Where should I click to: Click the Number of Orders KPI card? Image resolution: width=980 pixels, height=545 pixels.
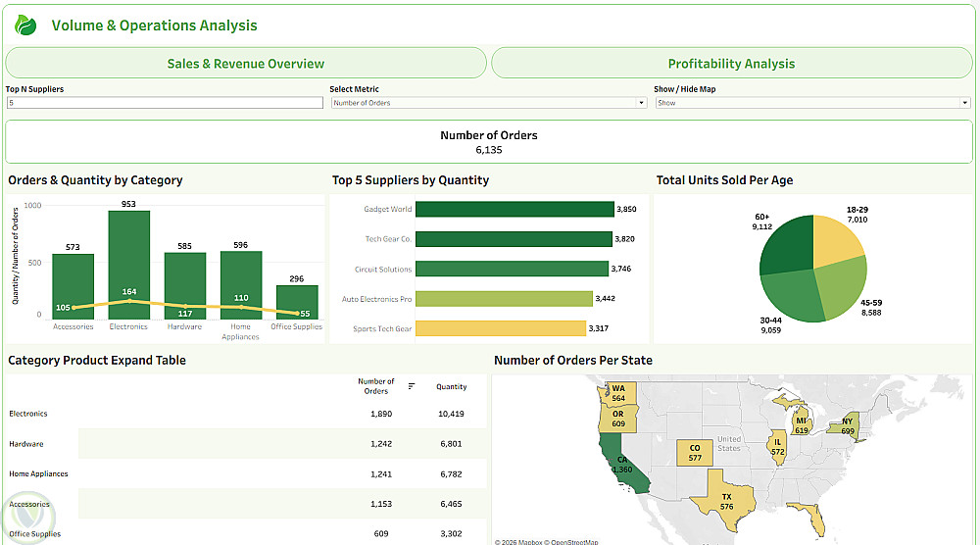coord(488,142)
